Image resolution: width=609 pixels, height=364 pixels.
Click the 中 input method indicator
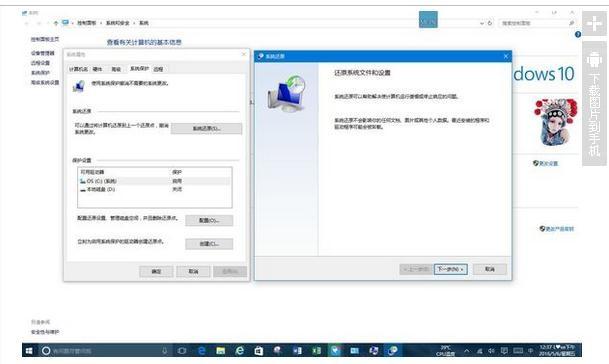point(531,351)
